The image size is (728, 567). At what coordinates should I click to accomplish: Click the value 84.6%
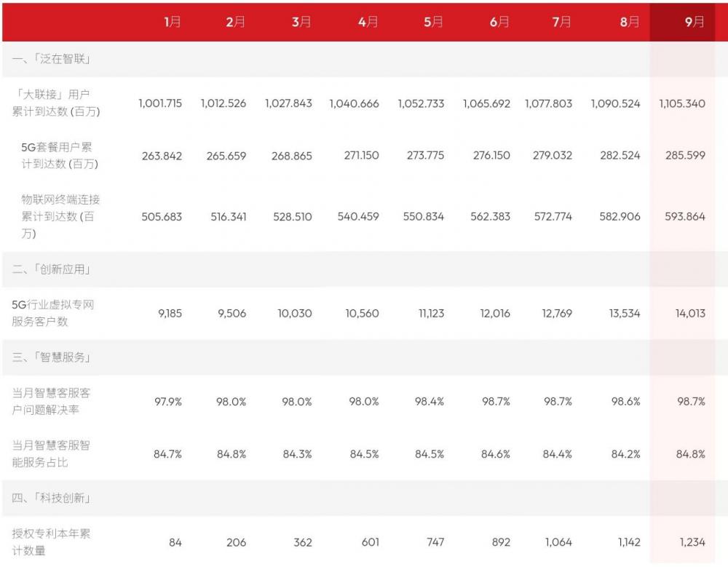[495, 454]
